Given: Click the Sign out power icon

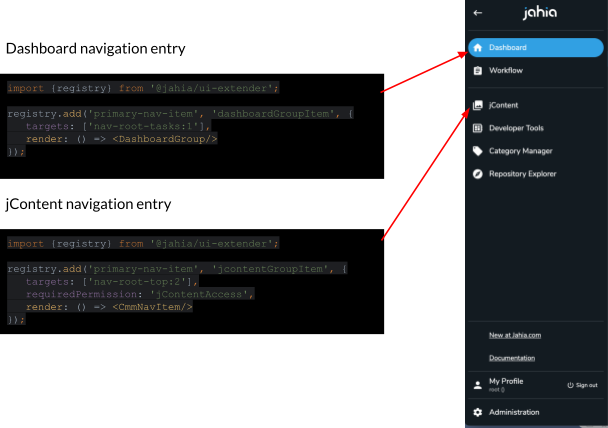Looking at the screenshot, I should coord(570,385).
